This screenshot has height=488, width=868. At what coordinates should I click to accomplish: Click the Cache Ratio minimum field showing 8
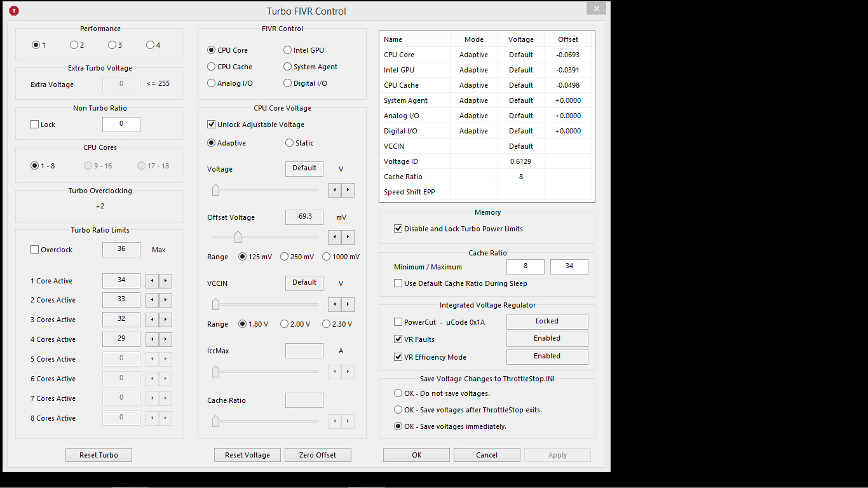tap(526, 267)
